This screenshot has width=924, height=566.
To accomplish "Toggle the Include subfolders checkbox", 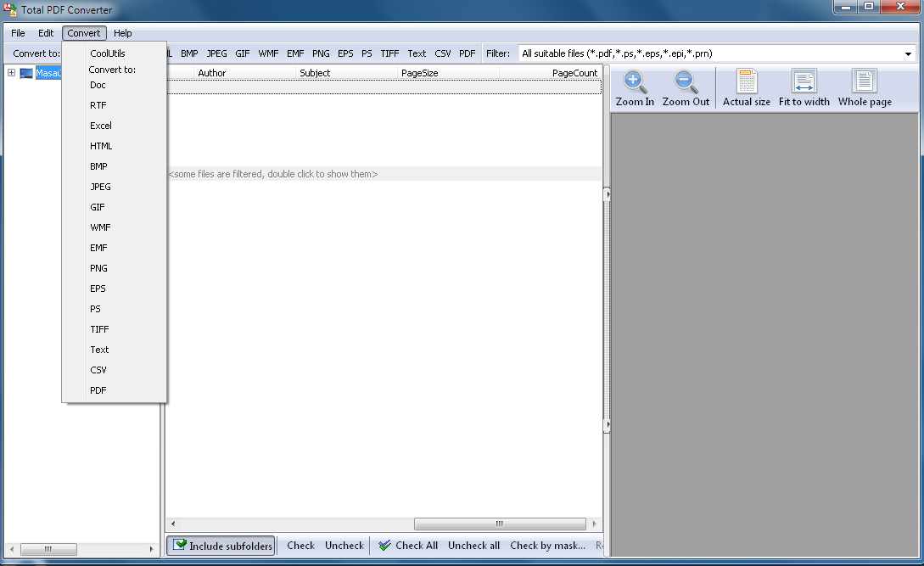I will [x=181, y=546].
